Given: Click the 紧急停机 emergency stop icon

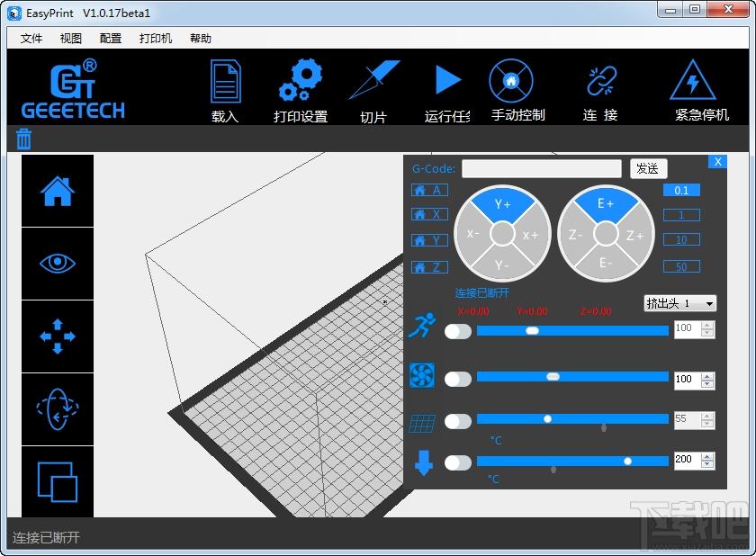Looking at the screenshot, I should 692,82.
